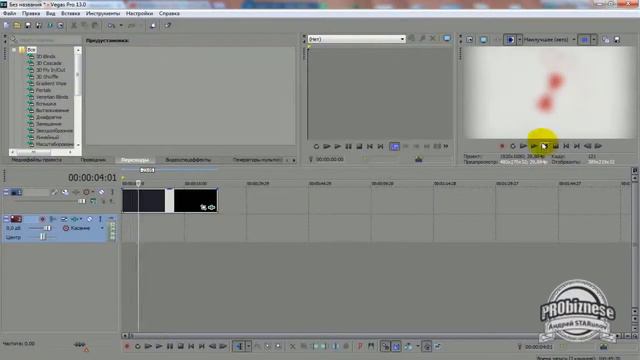Viewport: 640px width, 360px height.
Task: Click Play in the trimmer window
Action: click(338, 146)
